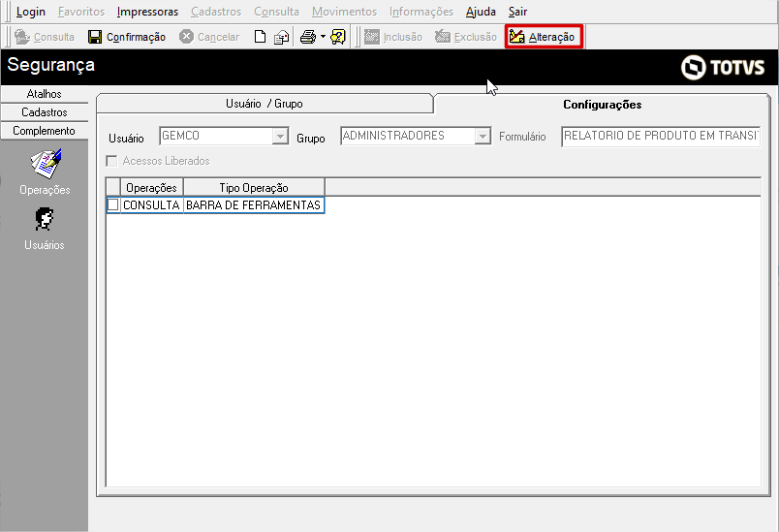Viewport: 779px width, 532px height.
Task: Open the Favoritos menu
Action: pyautogui.click(x=81, y=12)
